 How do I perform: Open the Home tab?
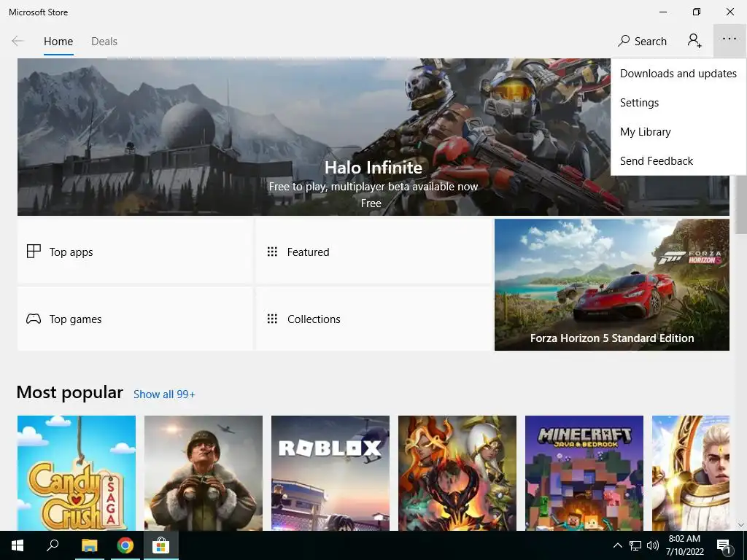pyautogui.click(x=58, y=42)
